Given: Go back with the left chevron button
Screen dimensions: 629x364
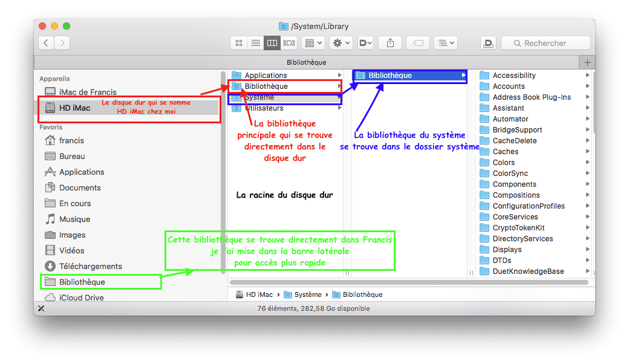Looking at the screenshot, I should [x=46, y=43].
